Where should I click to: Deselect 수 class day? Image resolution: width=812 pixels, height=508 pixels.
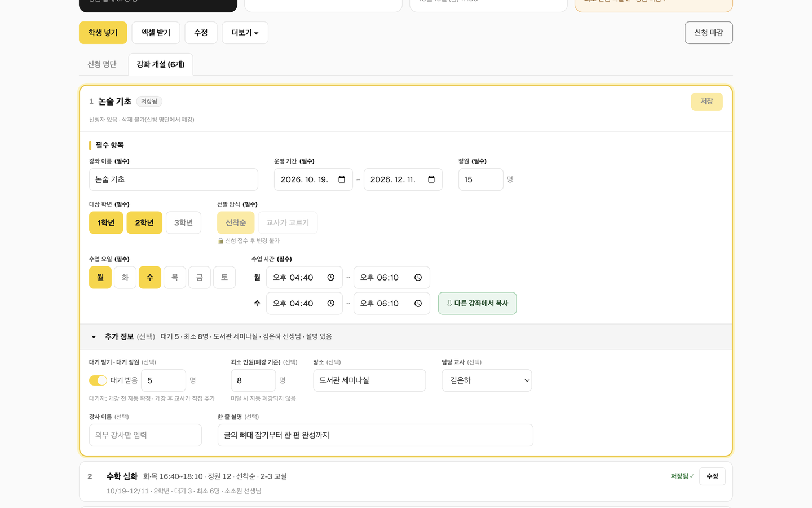(x=150, y=278)
